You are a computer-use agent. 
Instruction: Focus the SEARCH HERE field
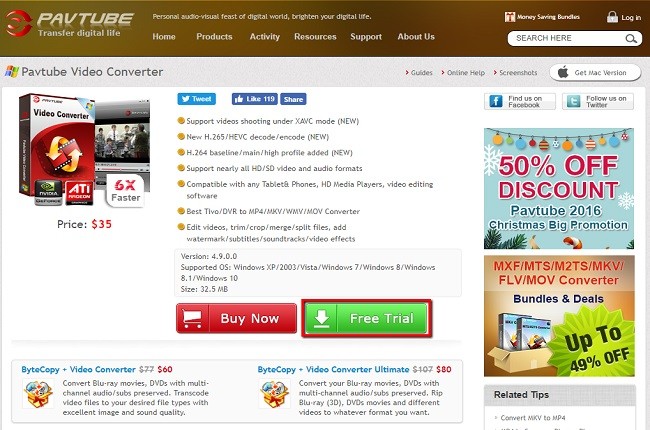pyautogui.click(x=565, y=39)
